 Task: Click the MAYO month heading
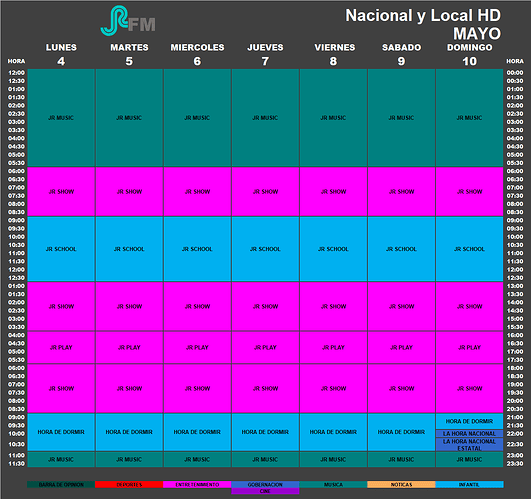[x=477, y=34]
